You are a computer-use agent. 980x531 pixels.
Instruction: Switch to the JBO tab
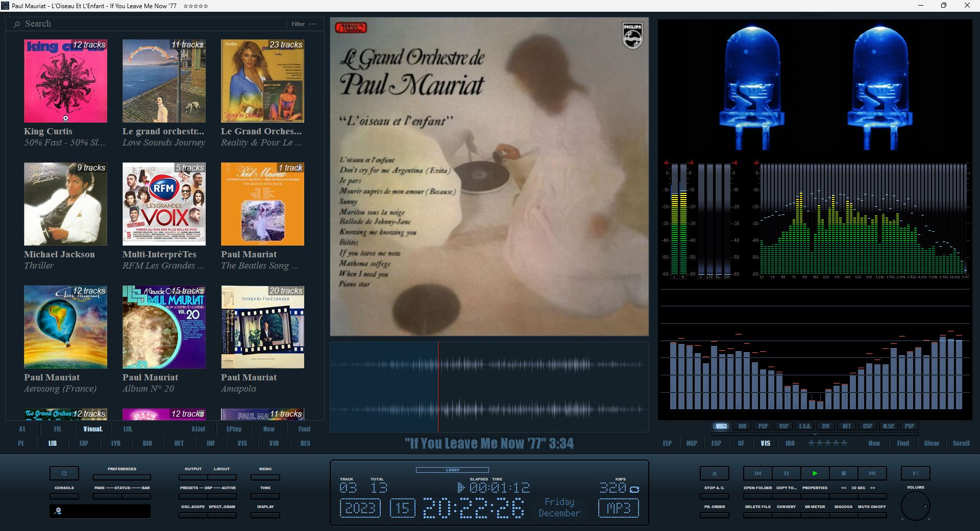[x=790, y=443]
